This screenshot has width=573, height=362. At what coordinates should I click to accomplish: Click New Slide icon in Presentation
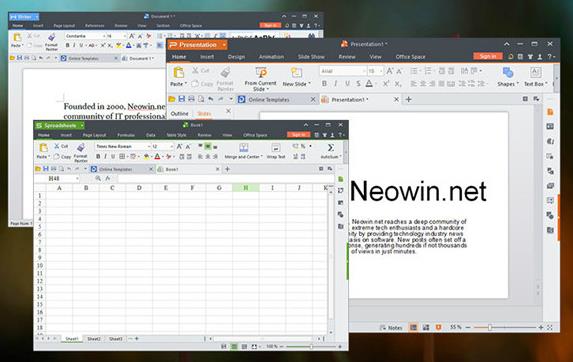pyautogui.click(x=296, y=73)
